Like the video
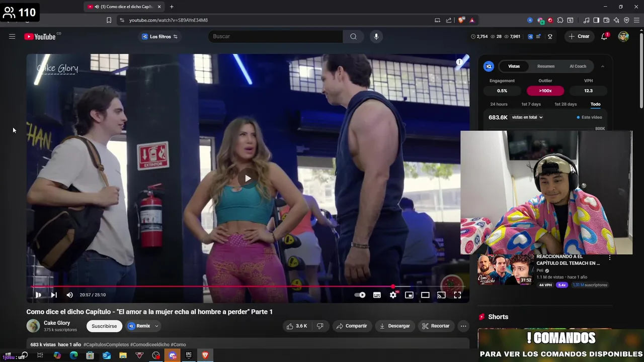The height and width of the screenshot is (362, 644). pyautogui.click(x=297, y=326)
